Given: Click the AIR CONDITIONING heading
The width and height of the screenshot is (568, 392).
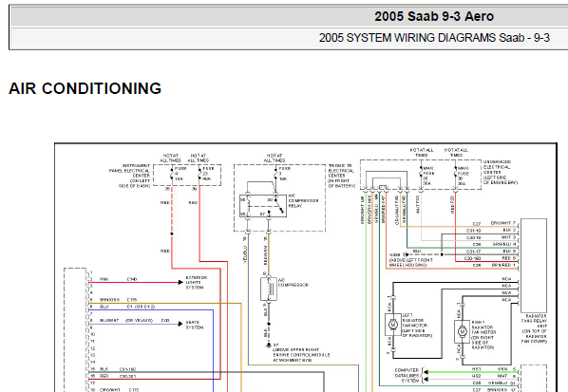Looking at the screenshot, I should [x=85, y=88].
